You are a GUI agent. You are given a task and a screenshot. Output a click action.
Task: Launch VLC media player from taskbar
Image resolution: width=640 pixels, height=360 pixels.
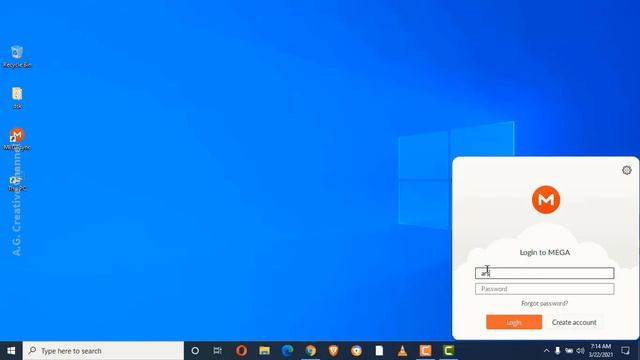click(402, 351)
